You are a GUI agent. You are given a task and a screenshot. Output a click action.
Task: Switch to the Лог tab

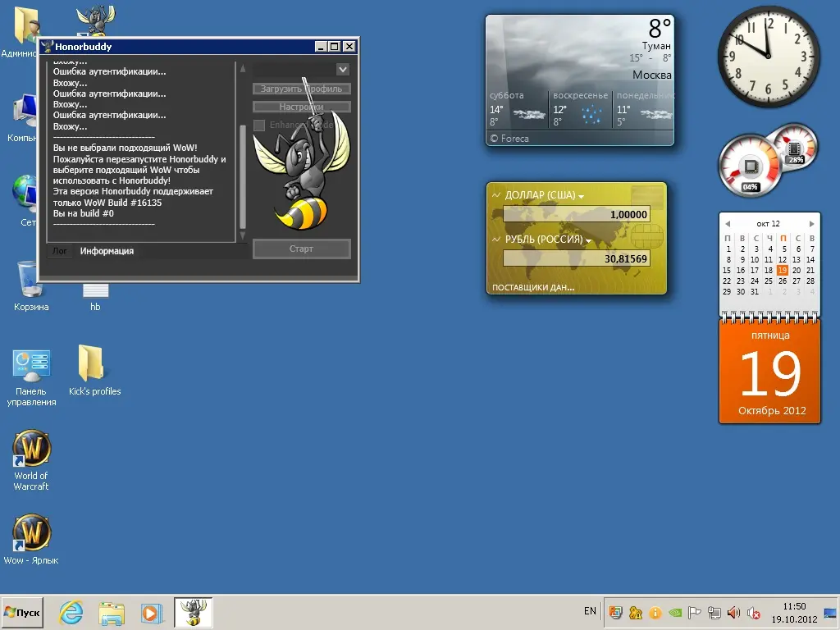pos(60,251)
